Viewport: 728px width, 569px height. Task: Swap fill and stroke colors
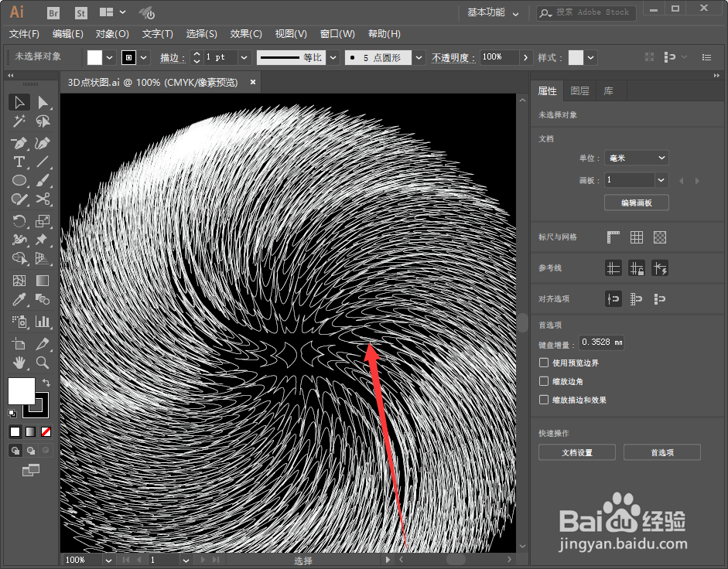[46, 383]
